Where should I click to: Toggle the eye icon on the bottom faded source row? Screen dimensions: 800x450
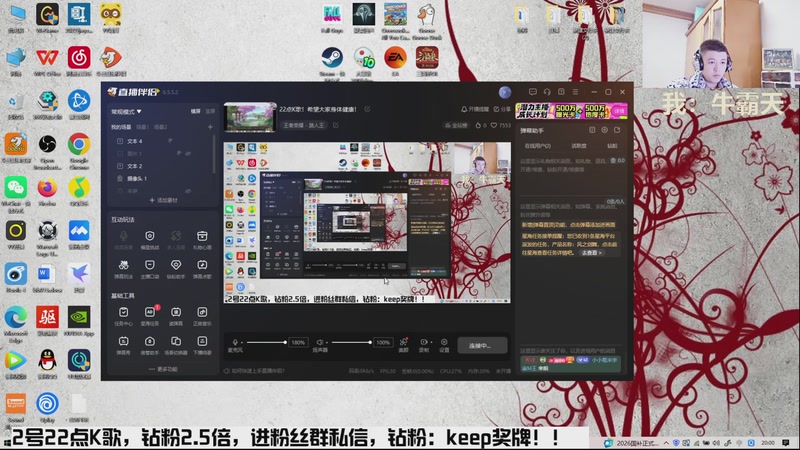click(188, 191)
